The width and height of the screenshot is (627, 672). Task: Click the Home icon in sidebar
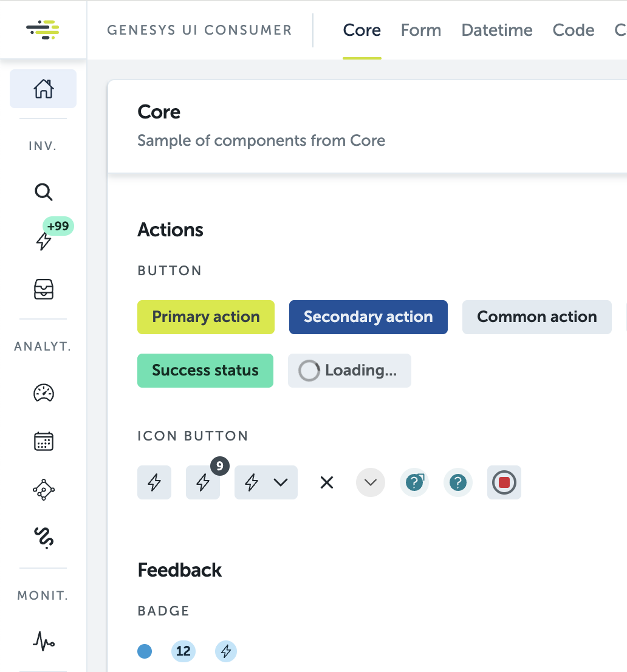point(43,89)
